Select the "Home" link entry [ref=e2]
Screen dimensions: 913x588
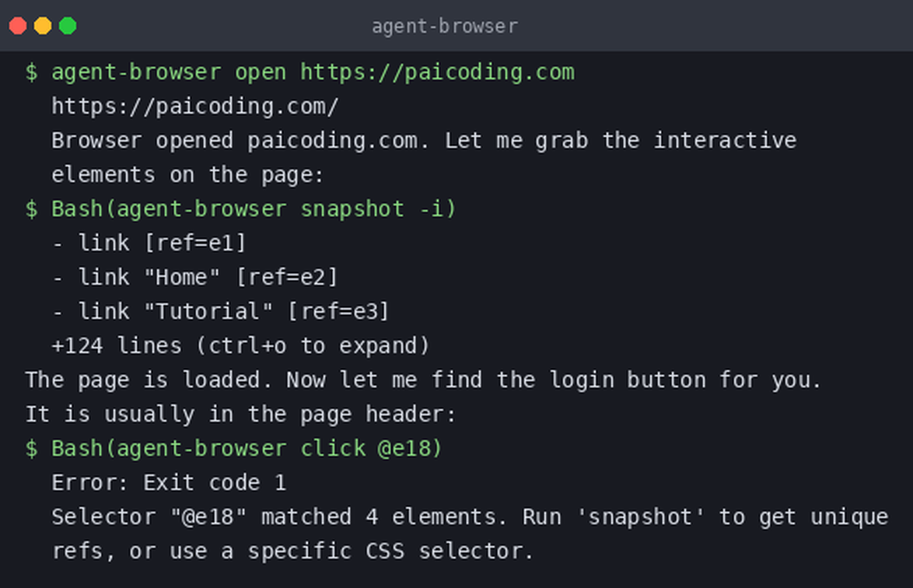pos(195,277)
